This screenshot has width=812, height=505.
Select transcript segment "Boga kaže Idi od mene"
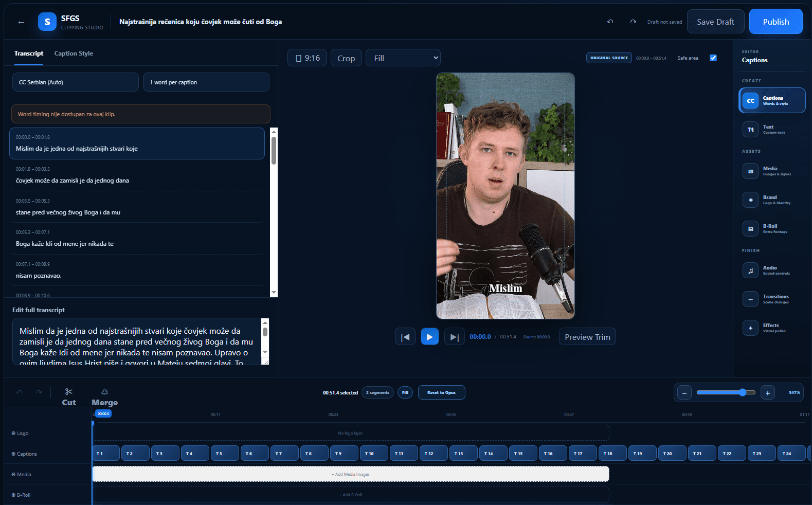(137, 239)
